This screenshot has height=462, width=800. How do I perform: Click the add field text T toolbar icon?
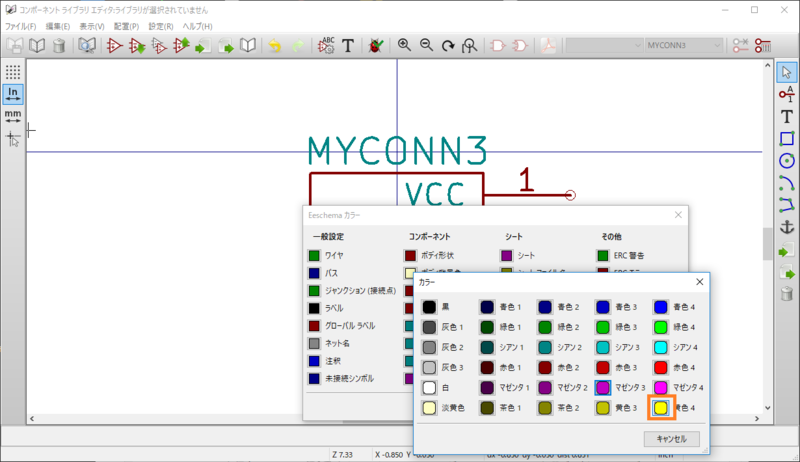348,45
